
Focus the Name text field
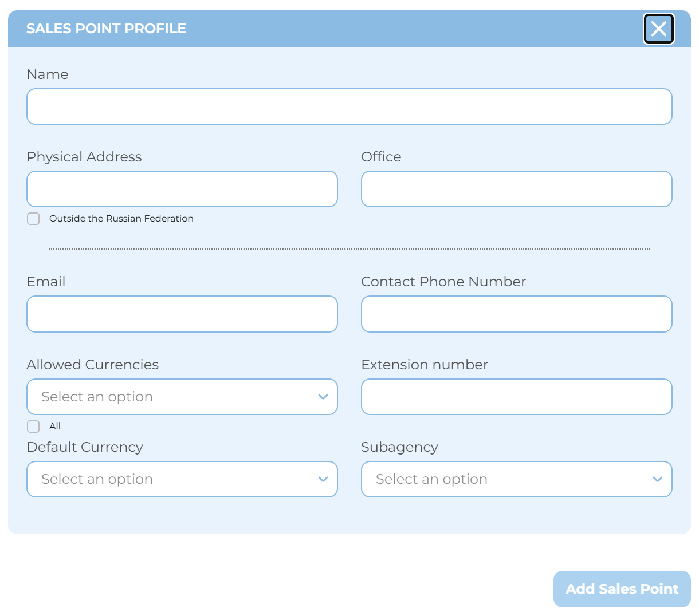point(349,106)
